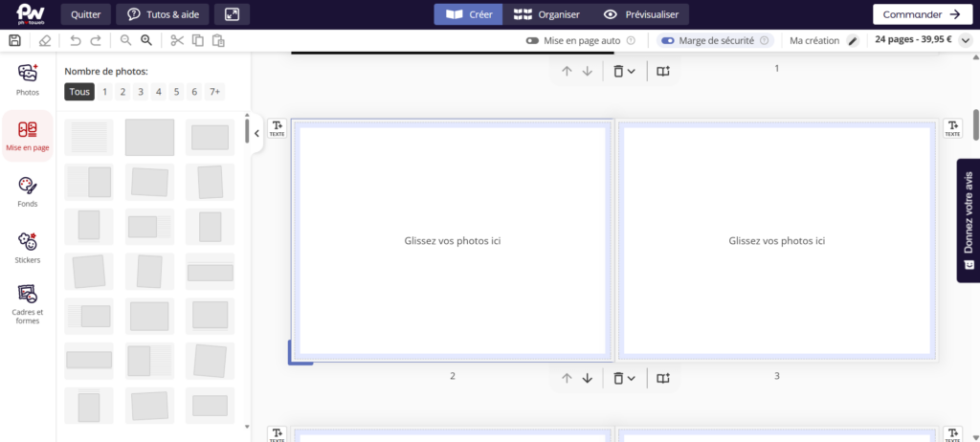Open the Donnez votre avis feedback tab
Viewport: 980px width, 442px height.
tap(969, 221)
